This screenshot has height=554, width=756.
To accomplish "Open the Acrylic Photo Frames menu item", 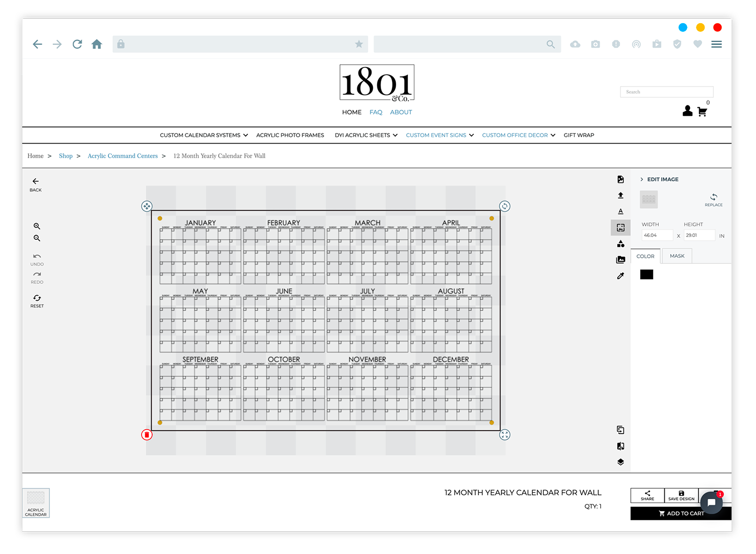I will pos(290,135).
